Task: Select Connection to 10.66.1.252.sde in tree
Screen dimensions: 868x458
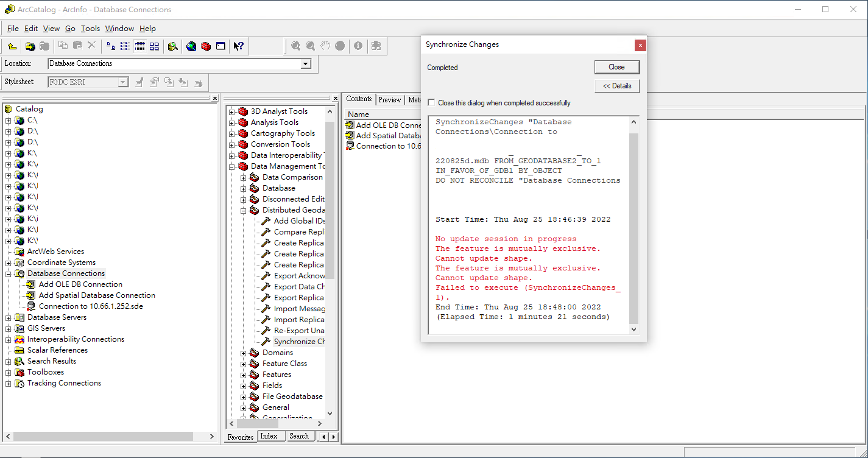Action: 91,306
